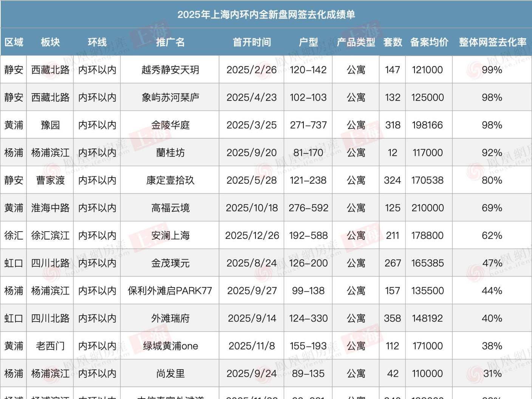Image resolution: width=532 pixels, height=399 pixels.
Task: Click project name 外滩瑞府
Action: point(170,318)
